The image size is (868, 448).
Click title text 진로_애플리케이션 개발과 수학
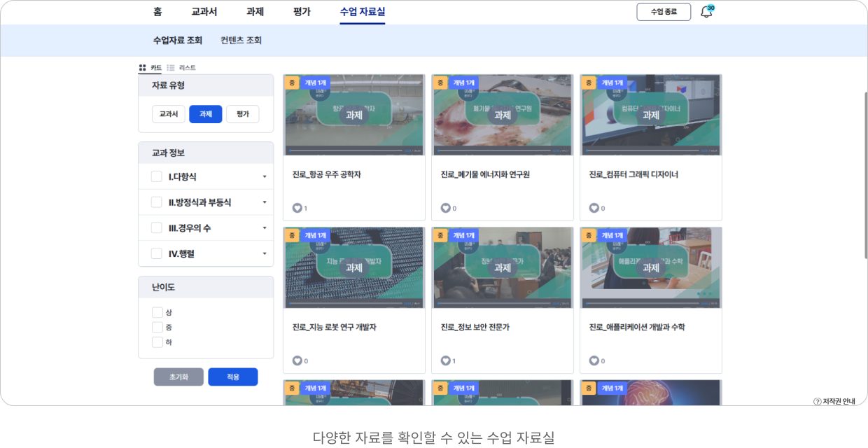tap(637, 327)
